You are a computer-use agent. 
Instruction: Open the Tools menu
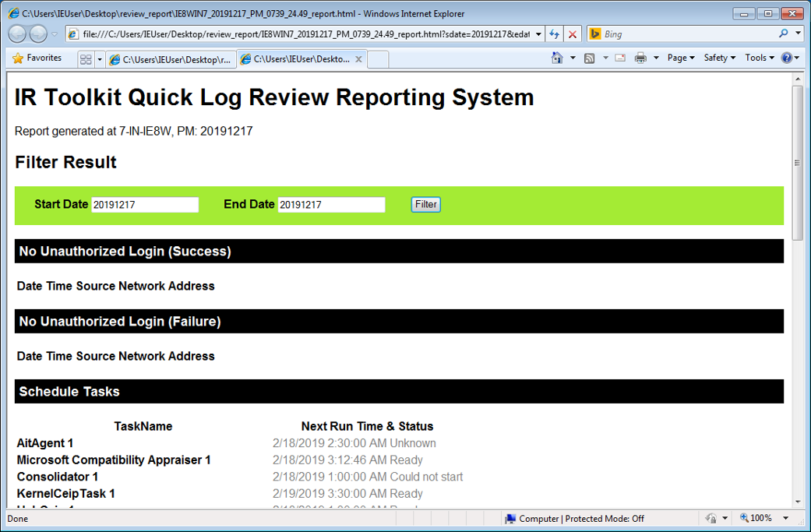(756, 58)
